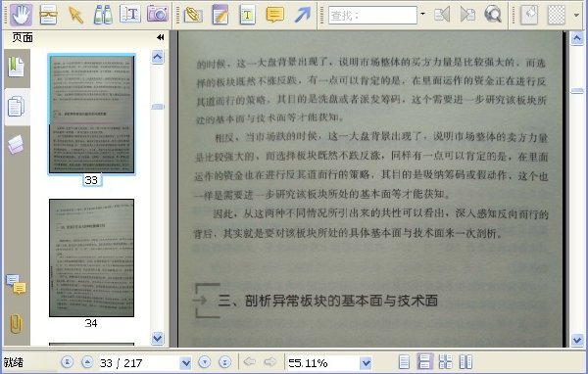
Task: Go to the next page
Action: (205, 362)
